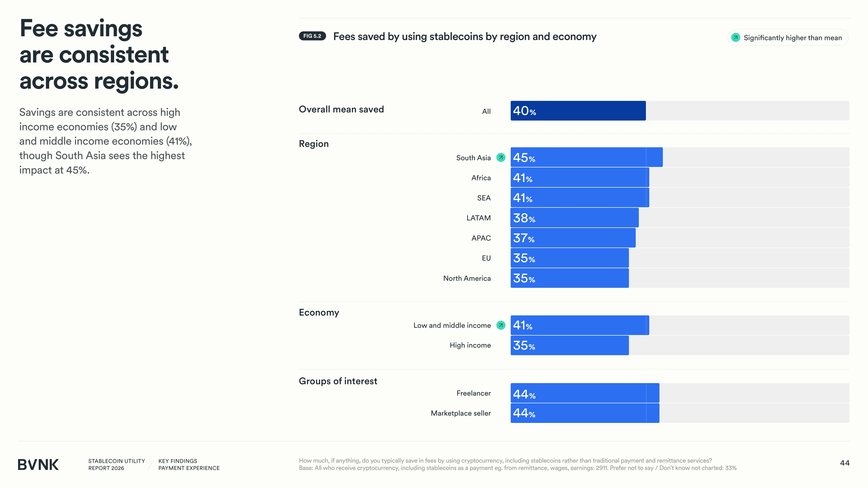Click the 40% overall mean bar
Screen dimensions: 868x488
coord(578,110)
